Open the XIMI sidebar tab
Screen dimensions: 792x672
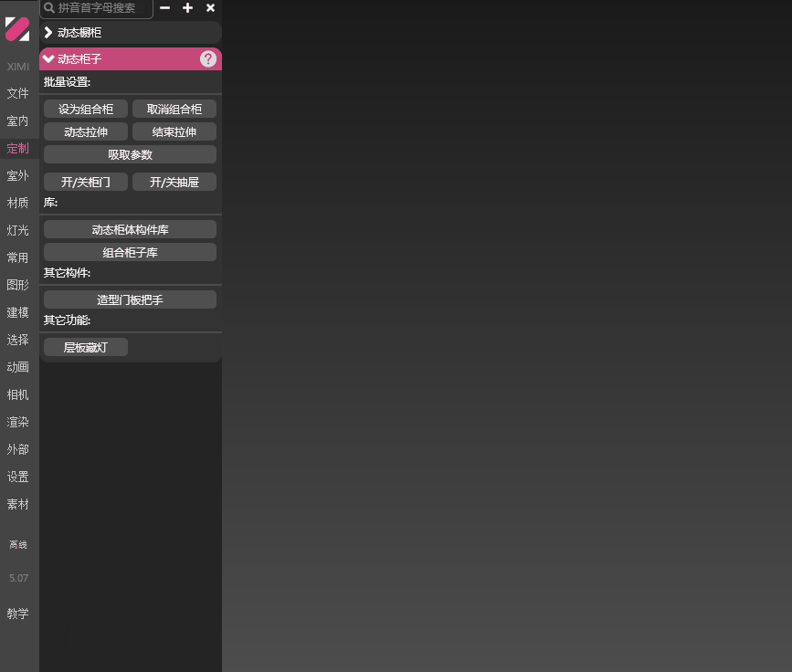(x=18, y=67)
